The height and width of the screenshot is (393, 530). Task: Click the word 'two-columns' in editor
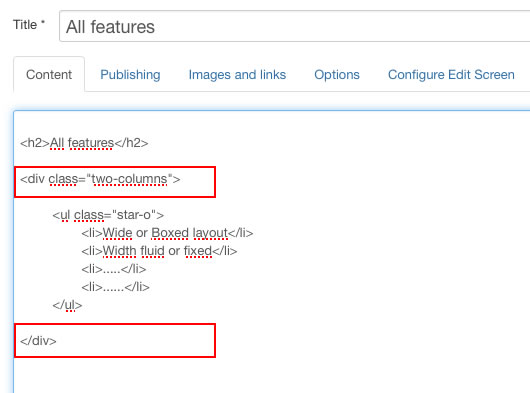click(x=129, y=179)
